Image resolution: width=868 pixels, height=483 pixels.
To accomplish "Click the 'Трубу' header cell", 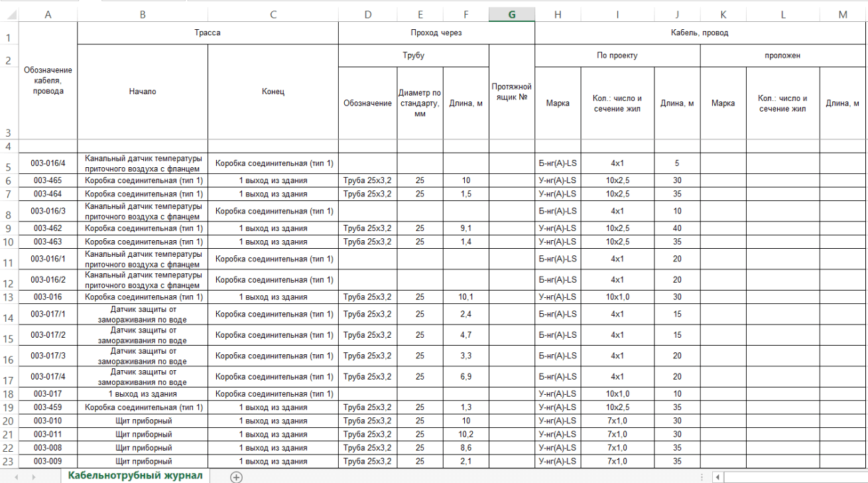I will click(414, 56).
